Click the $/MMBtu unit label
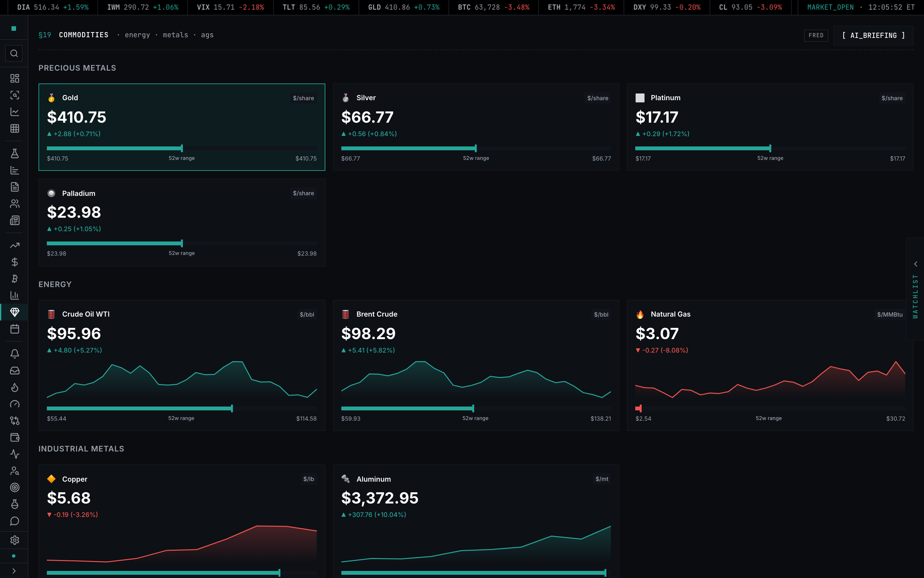 tap(890, 314)
